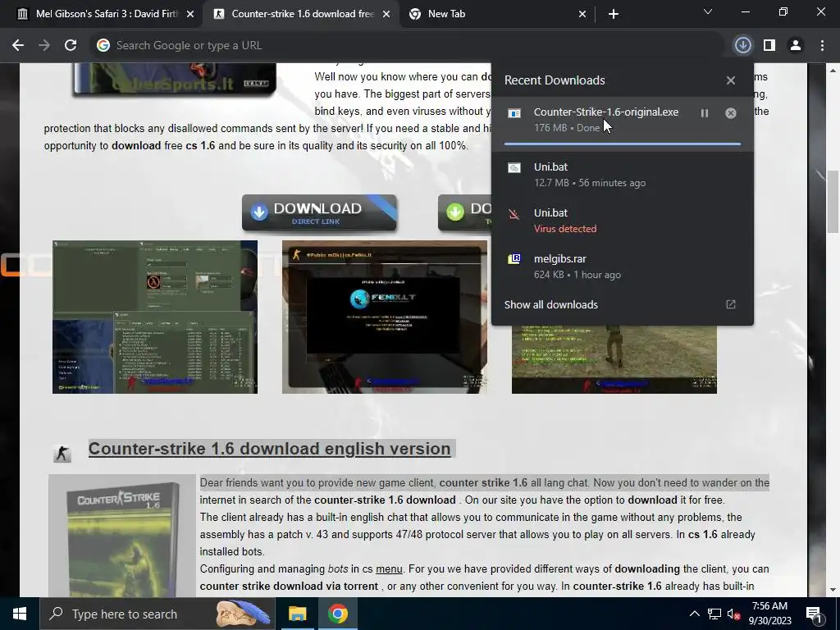Image resolution: width=840 pixels, height=630 pixels.
Task: Click the muted volume tray icon
Action: point(734,614)
